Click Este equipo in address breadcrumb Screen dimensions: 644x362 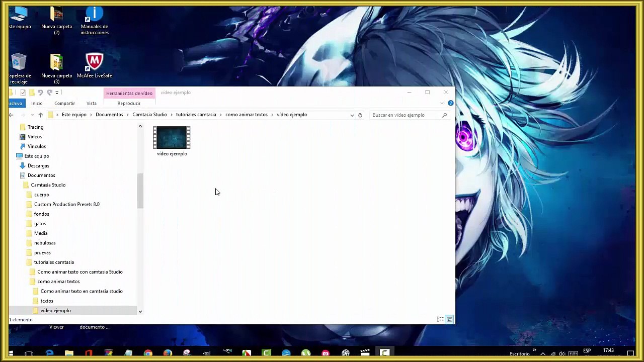(74, 115)
